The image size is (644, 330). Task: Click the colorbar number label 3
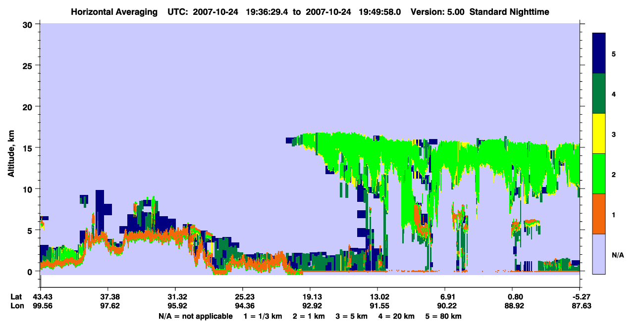614,135
